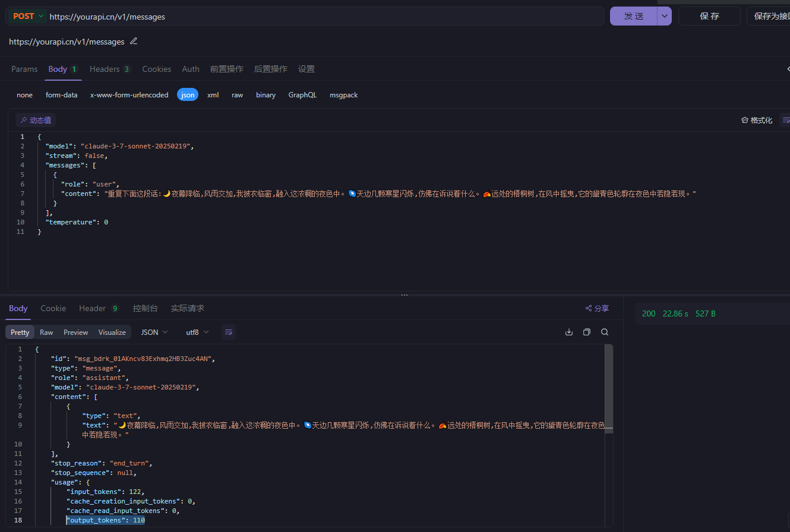Viewport: 790px width, 532px height.
Task: Click the 527 B response size
Action: tap(706, 313)
